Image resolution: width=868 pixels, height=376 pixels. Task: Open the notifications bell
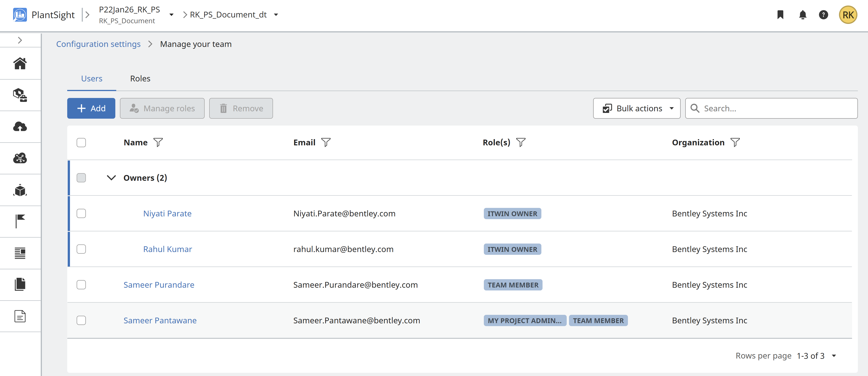803,15
